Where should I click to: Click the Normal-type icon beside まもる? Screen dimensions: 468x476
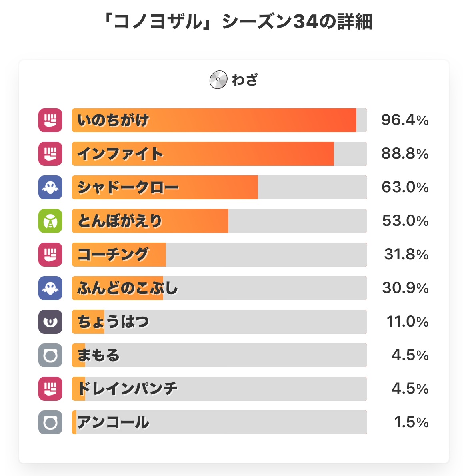[50, 355]
